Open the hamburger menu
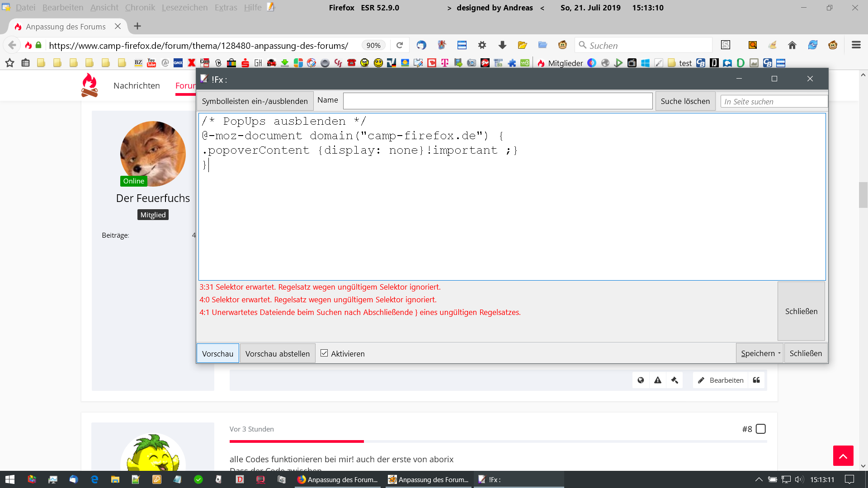Image resolution: width=868 pixels, height=488 pixels. [x=856, y=45]
